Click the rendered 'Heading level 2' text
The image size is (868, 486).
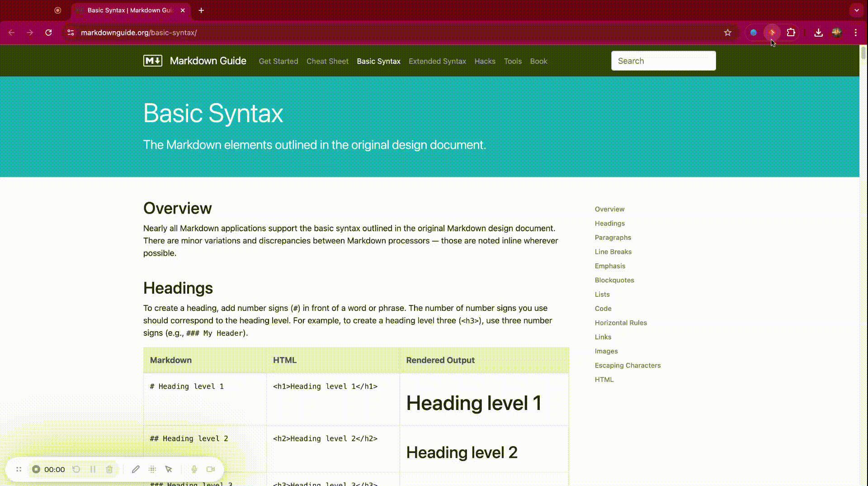(x=462, y=452)
